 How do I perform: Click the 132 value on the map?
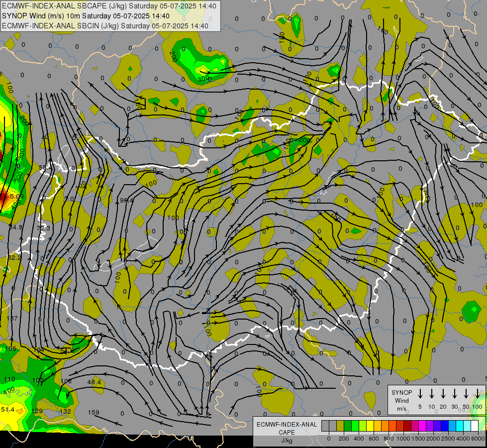pos(65,411)
